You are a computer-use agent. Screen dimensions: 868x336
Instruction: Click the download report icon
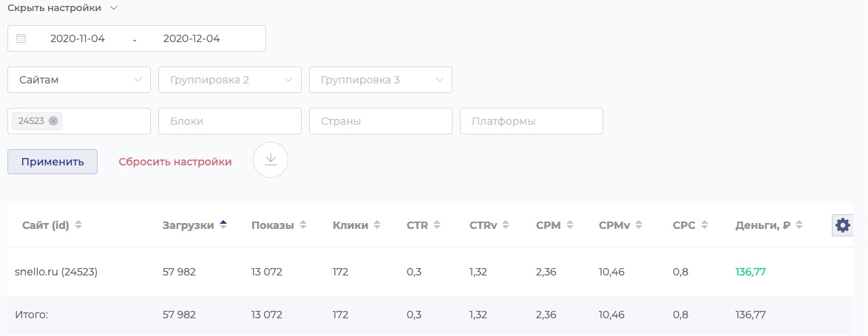[271, 160]
